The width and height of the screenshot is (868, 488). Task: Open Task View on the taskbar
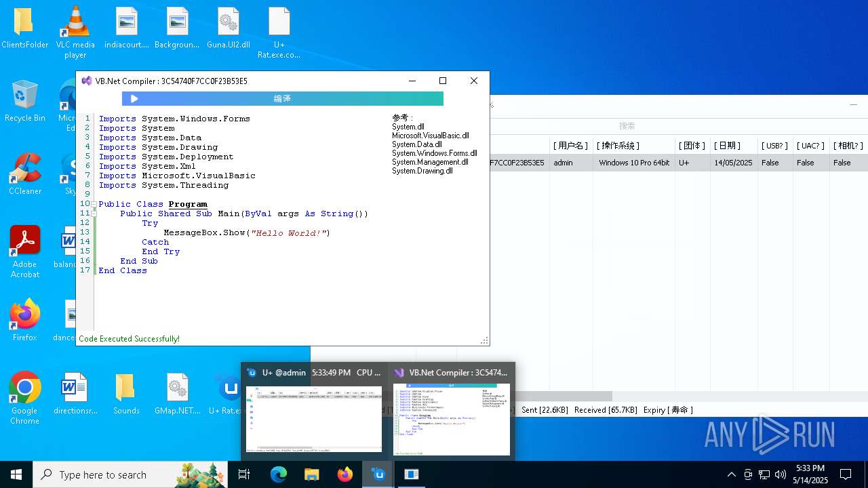point(245,474)
